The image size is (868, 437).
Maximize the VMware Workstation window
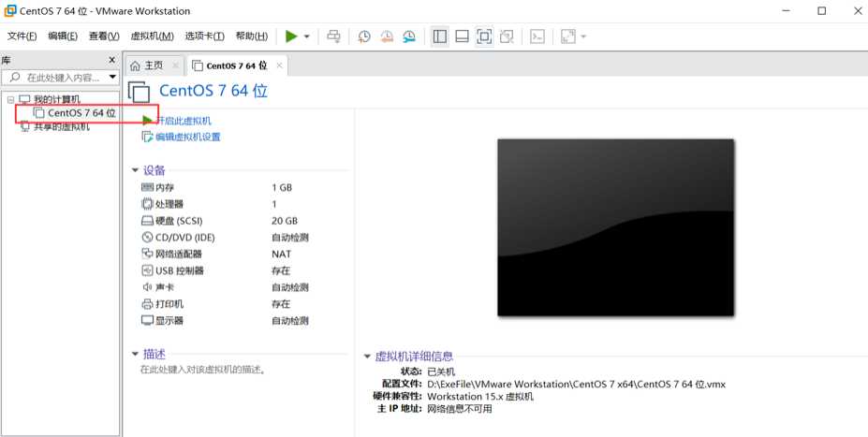(821, 10)
